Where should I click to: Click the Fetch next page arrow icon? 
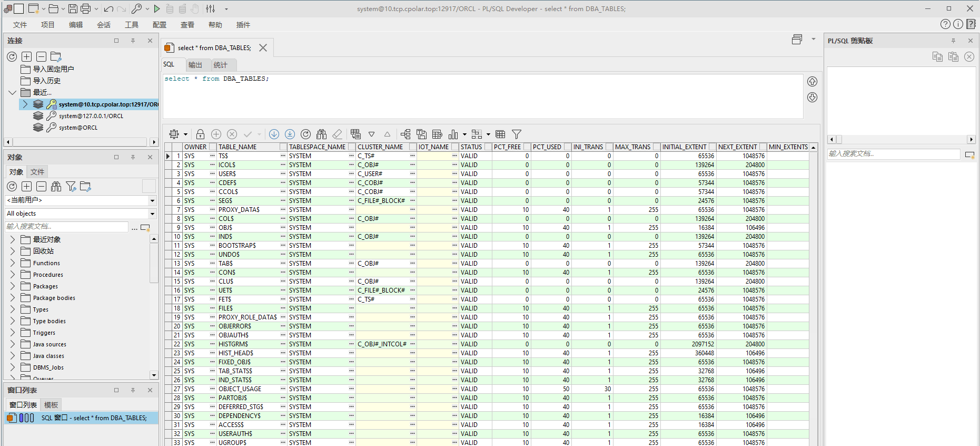274,134
